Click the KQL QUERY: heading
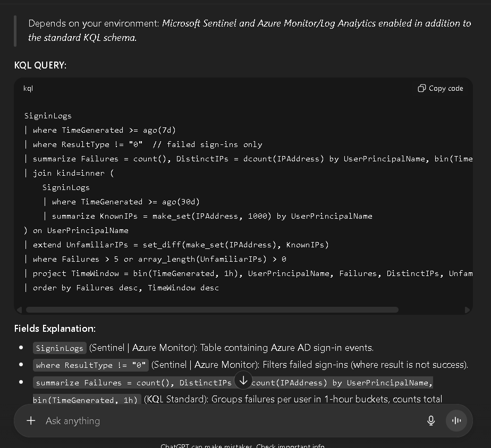The height and width of the screenshot is (448, 491). pyautogui.click(x=40, y=65)
